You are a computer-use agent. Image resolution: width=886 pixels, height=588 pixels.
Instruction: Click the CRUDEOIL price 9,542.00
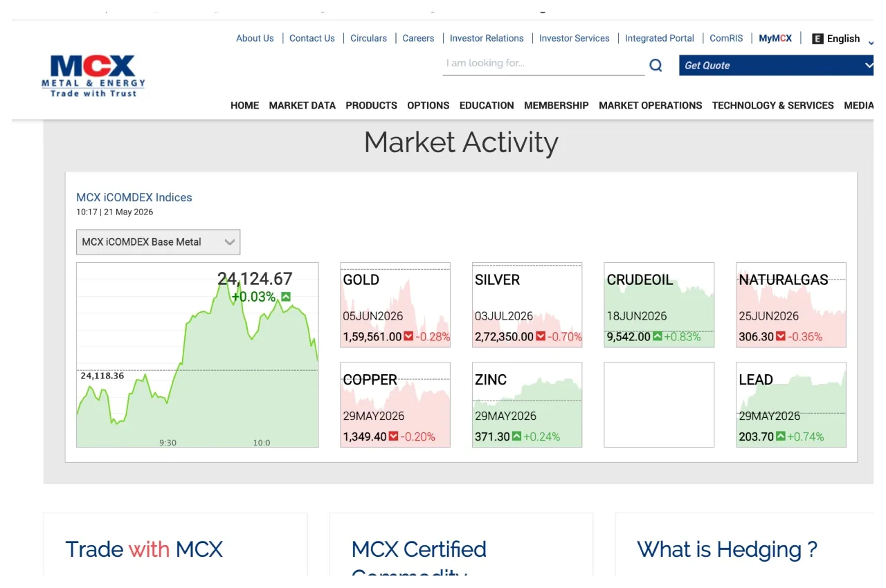pos(629,337)
